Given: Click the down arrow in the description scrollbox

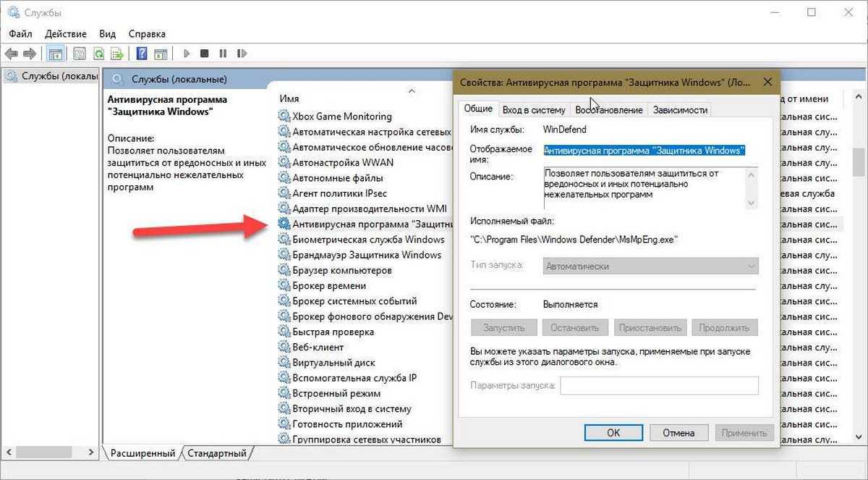Looking at the screenshot, I should 751,203.
